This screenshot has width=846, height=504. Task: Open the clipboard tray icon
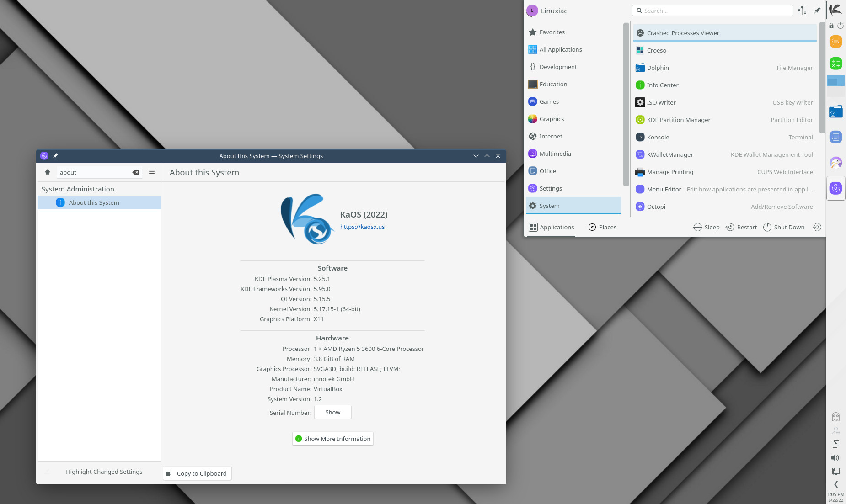pyautogui.click(x=836, y=444)
